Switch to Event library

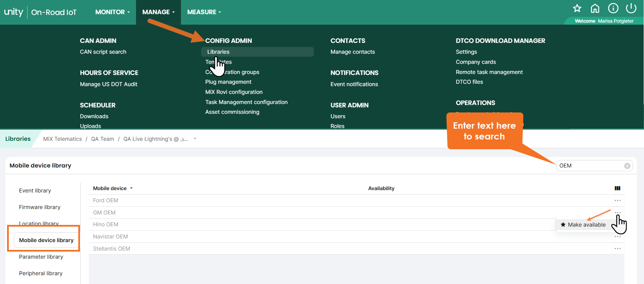(35, 190)
